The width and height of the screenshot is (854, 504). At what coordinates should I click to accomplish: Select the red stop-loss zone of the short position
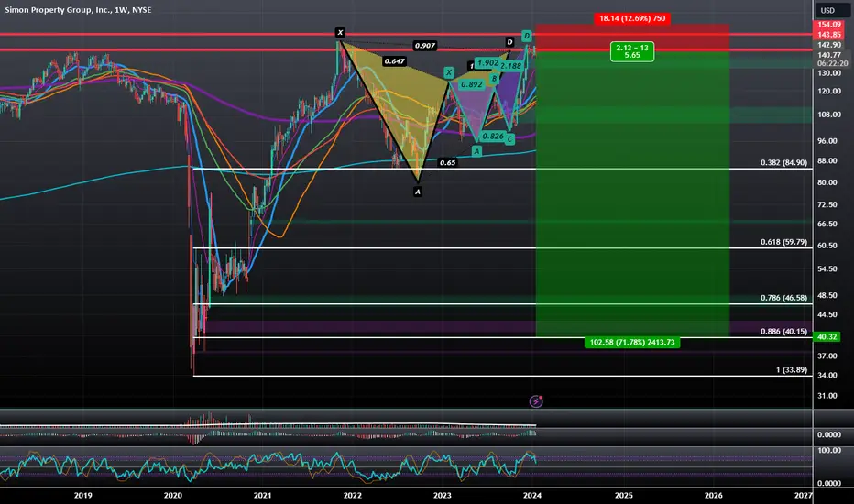(632, 37)
